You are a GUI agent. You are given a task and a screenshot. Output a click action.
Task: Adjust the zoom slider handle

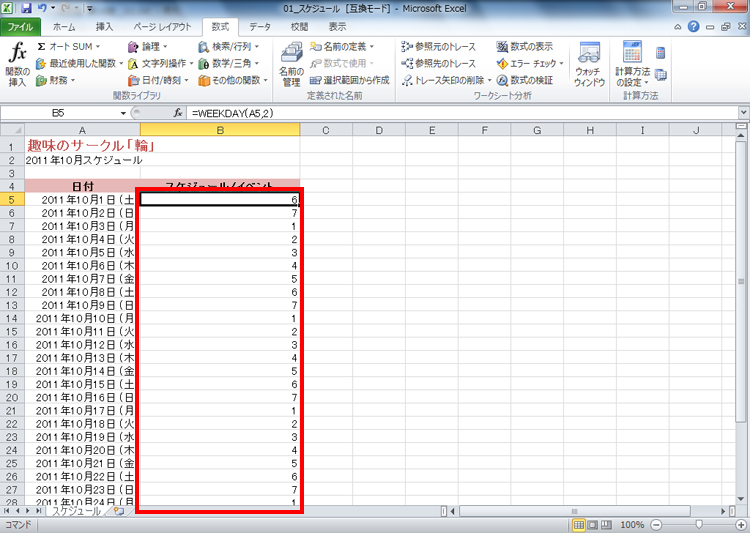coord(699,525)
